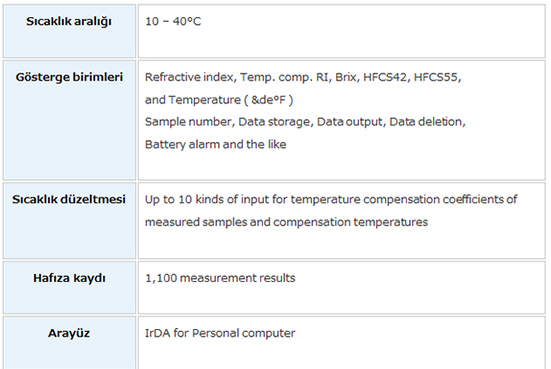Click 'IrDA for Personal computer' text
The image size is (551, 369).
[x=220, y=333]
